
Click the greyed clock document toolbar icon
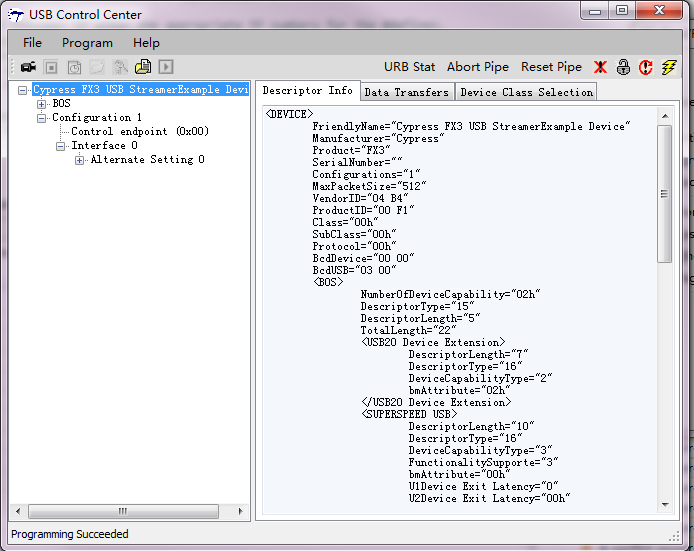(x=74, y=67)
